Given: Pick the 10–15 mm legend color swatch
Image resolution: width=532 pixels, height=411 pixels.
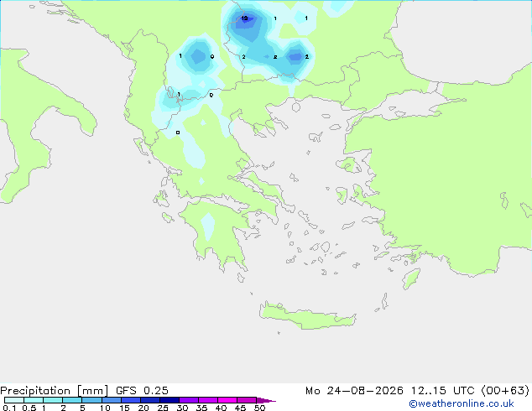Looking at the screenshot, I should click(x=112, y=400).
